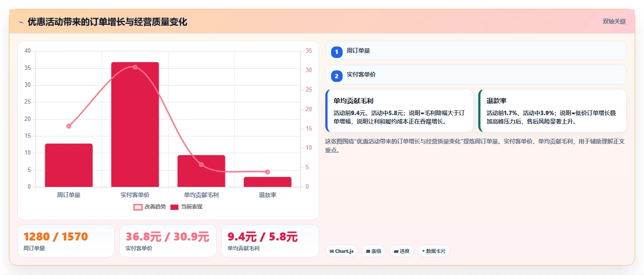
Task: Click the 单均贡献毛利 bar in the chart
Action: pyautogui.click(x=201, y=171)
